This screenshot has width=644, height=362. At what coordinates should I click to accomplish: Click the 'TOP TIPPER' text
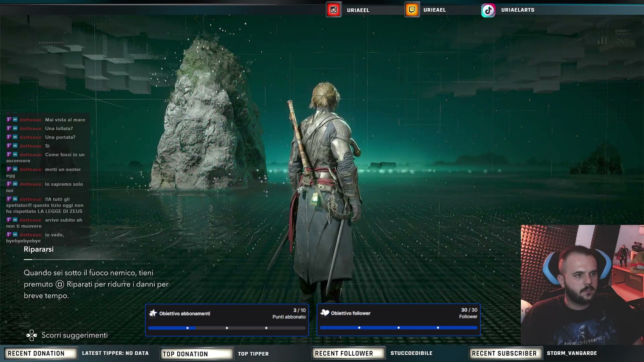(253, 354)
